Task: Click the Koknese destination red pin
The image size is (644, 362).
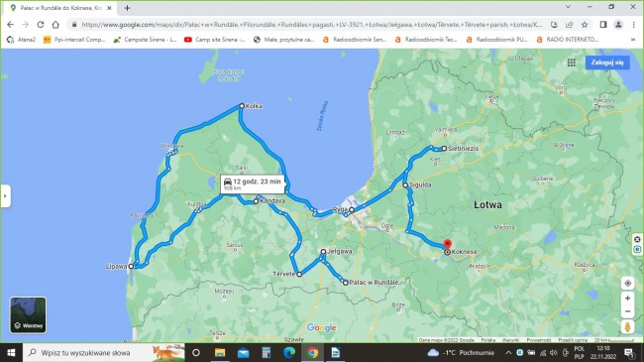Action: (448, 245)
